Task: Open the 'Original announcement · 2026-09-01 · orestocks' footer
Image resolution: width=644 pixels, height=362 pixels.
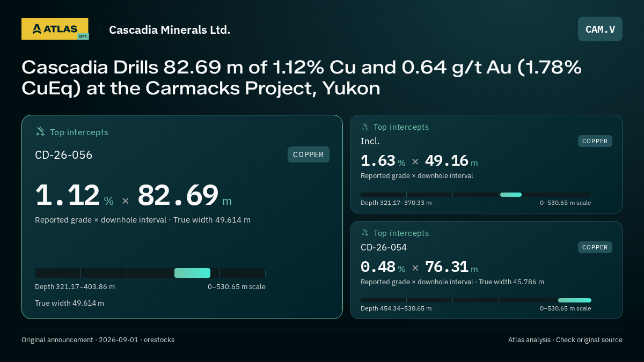Action: pyautogui.click(x=98, y=340)
